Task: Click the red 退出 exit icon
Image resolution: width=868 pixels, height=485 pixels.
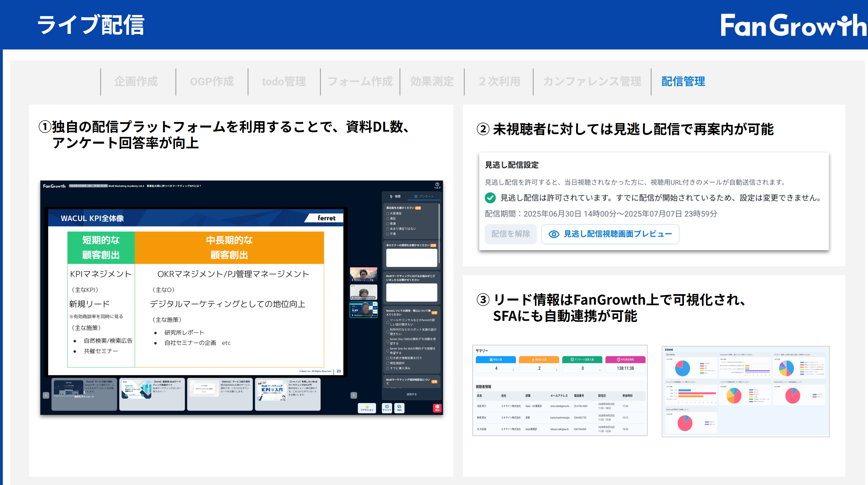Action: click(x=437, y=408)
